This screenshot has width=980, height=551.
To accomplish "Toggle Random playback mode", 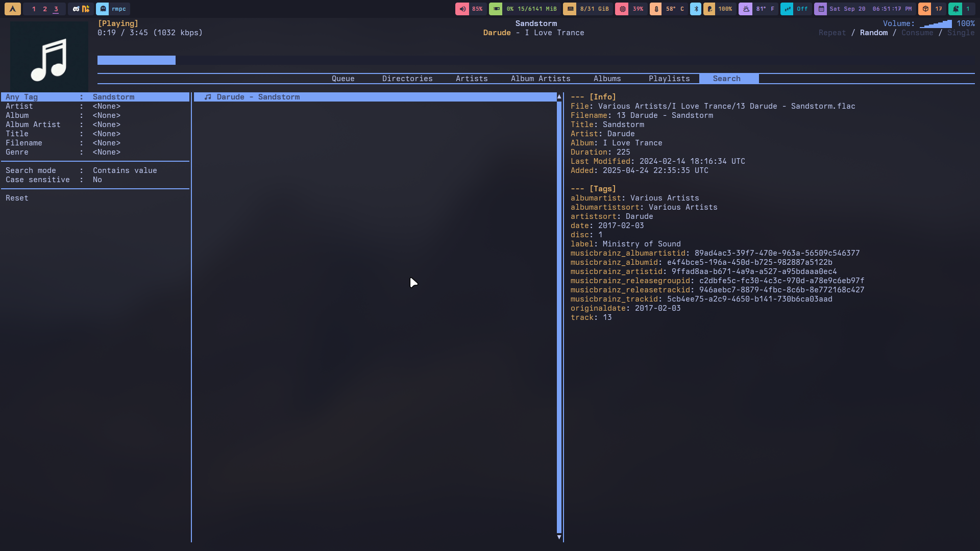I will point(873,33).
